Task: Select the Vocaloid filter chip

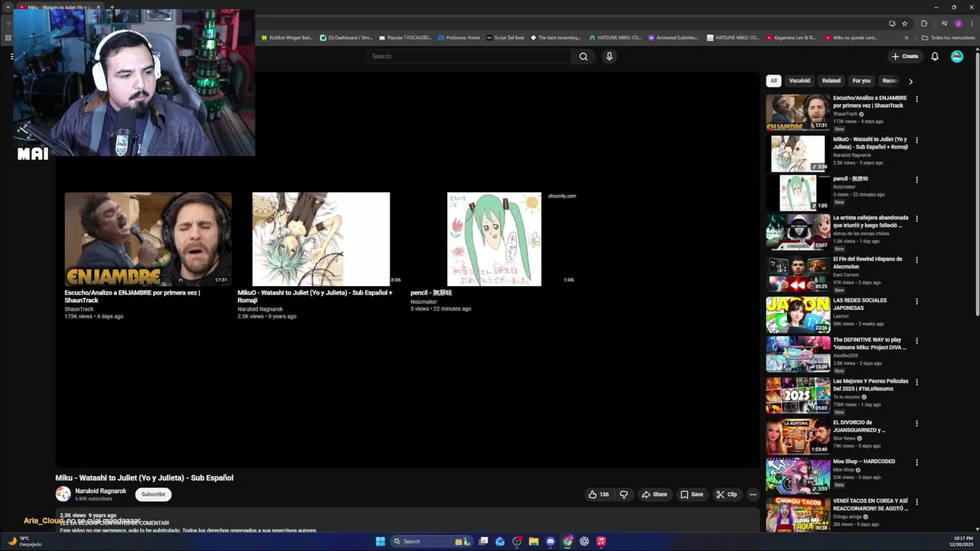Action: pos(799,81)
